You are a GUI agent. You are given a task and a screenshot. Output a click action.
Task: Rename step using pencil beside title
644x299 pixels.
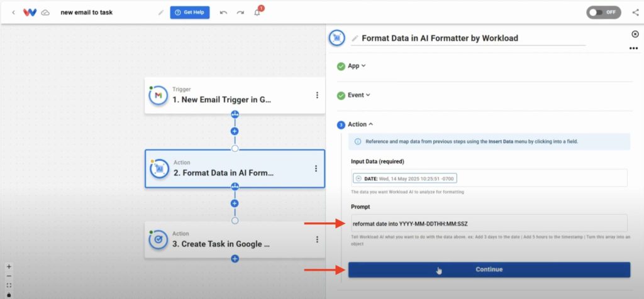tap(355, 38)
